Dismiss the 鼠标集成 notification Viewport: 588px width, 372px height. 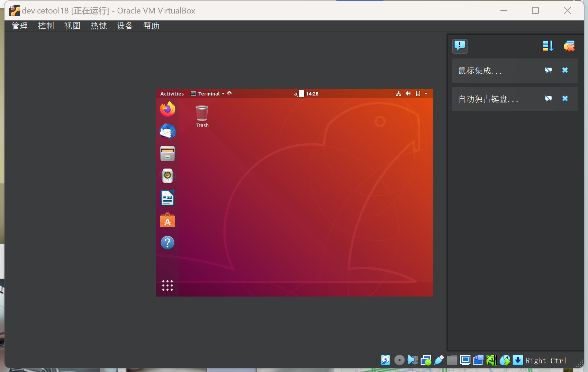point(565,70)
